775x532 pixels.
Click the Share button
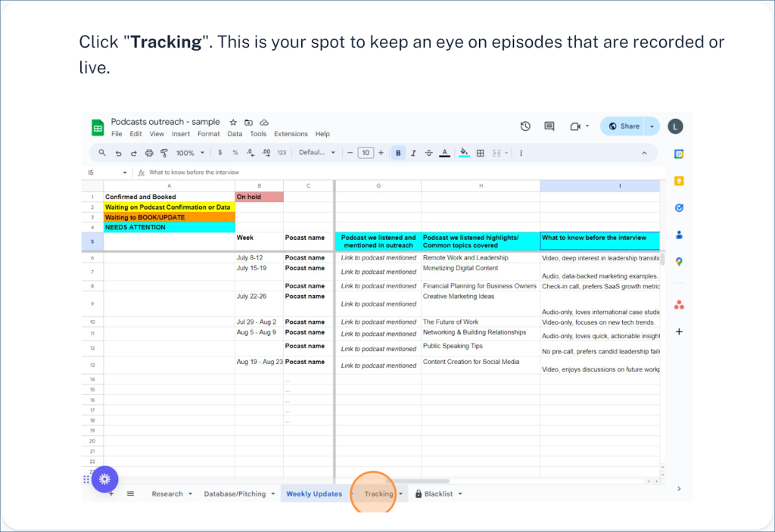pos(624,126)
